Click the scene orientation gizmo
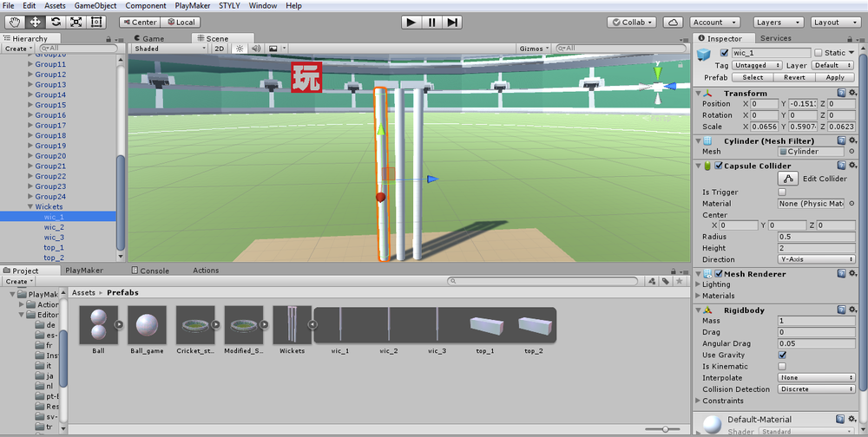868x437 pixels. 658,87
